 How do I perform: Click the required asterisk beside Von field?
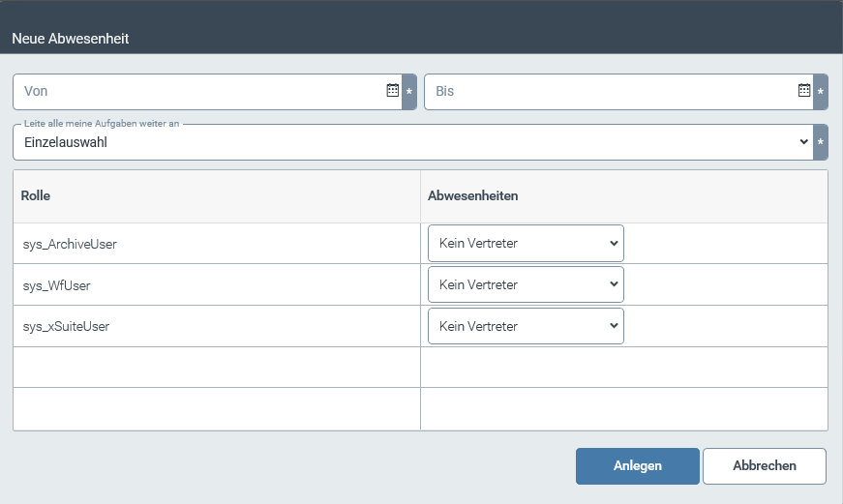[409, 92]
